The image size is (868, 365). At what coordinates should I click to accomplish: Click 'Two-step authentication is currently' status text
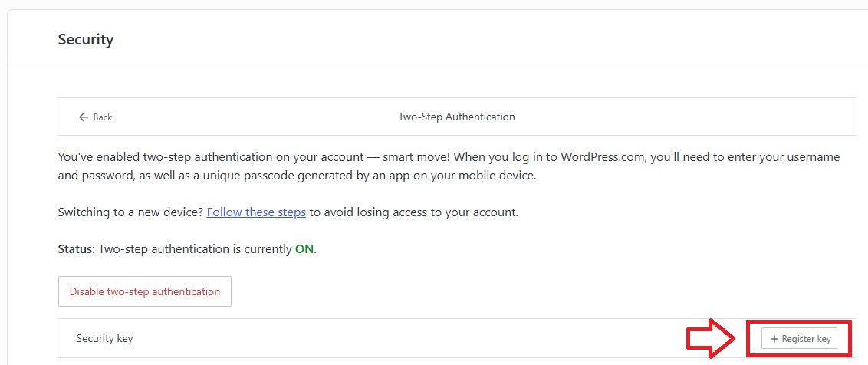pos(196,249)
